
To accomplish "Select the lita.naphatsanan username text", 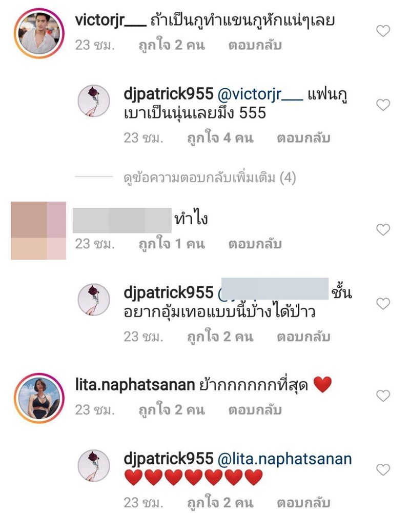I will click(135, 385).
